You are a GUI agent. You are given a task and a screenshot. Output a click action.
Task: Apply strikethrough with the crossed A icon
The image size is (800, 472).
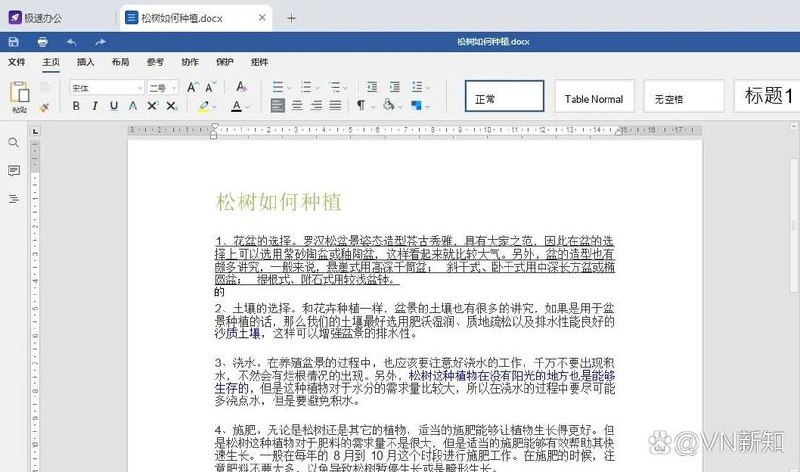click(x=133, y=106)
